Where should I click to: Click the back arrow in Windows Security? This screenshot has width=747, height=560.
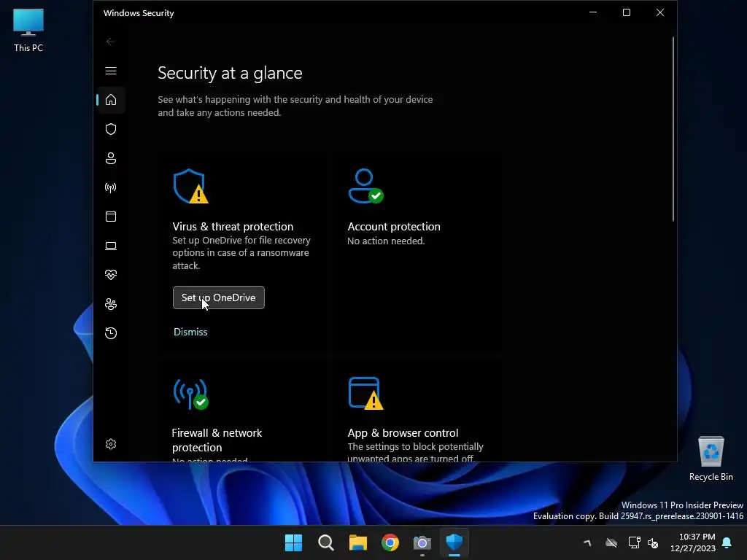[x=111, y=42]
